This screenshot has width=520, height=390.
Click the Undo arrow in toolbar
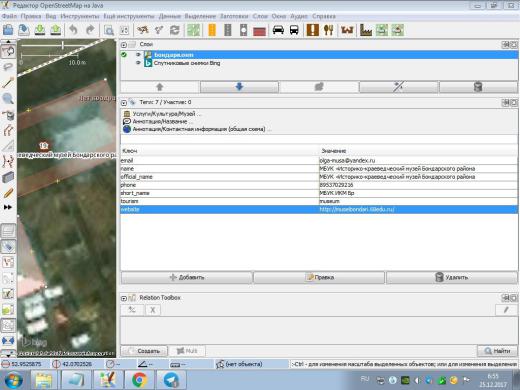(73, 30)
